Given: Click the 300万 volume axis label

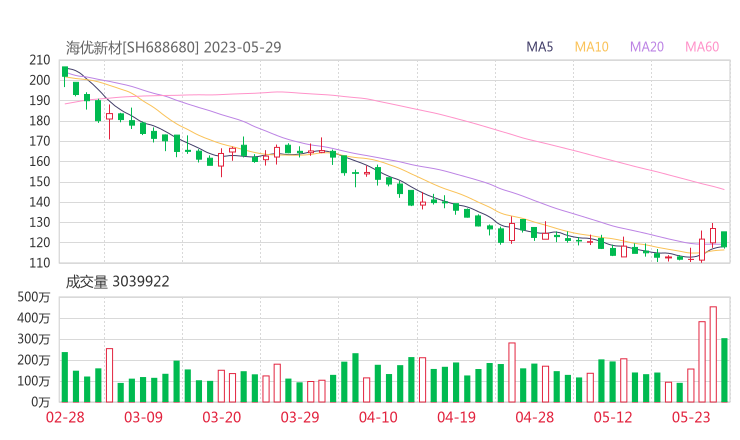Looking at the screenshot, I should (x=34, y=339).
